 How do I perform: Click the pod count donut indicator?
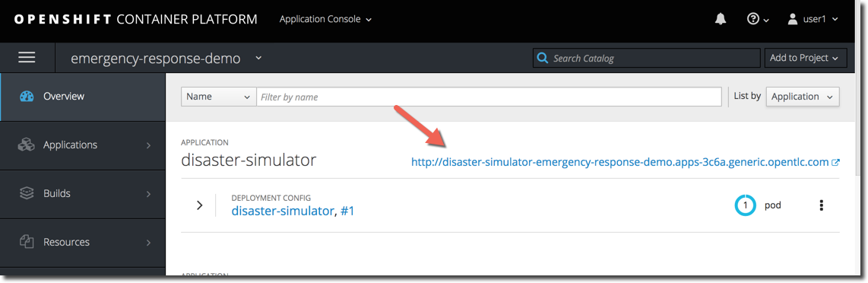(x=745, y=205)
